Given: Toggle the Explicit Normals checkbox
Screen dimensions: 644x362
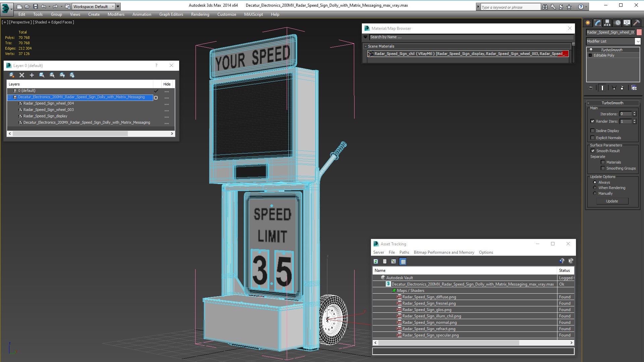Looking at the screenshot, I should [x=592, y=138].
